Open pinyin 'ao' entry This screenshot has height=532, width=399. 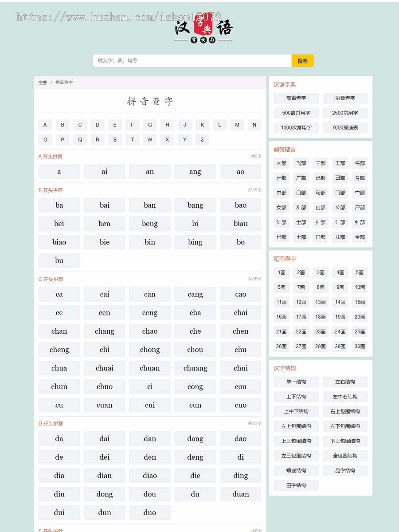241,172
